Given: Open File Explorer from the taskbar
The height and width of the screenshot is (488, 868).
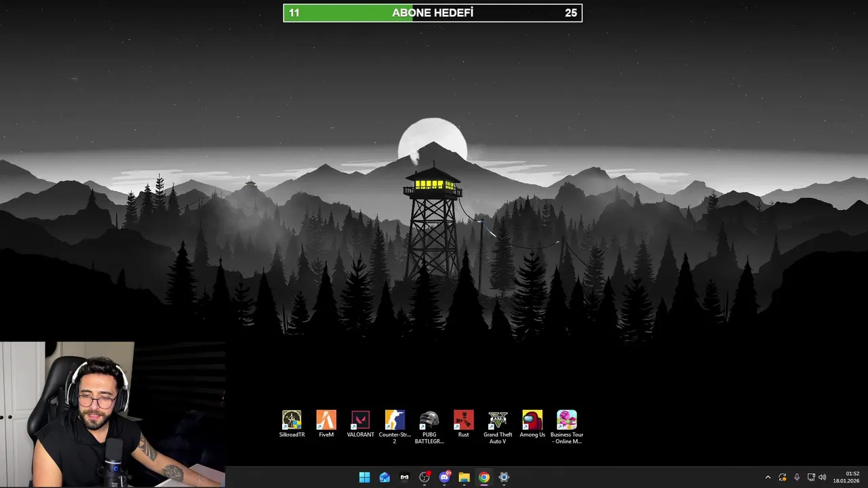Looking at the screenshot, I should (464, 477).
